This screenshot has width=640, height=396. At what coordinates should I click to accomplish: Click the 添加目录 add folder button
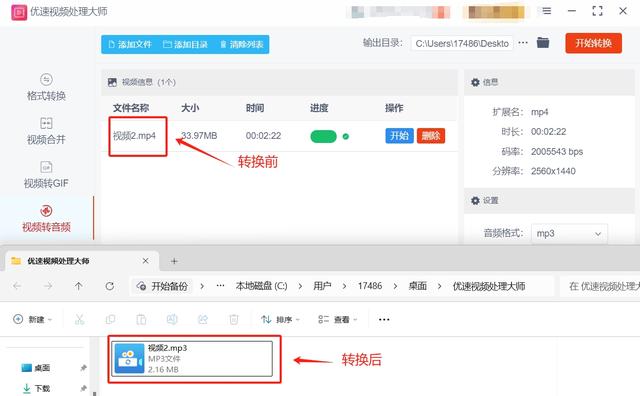tap(186, 44)
